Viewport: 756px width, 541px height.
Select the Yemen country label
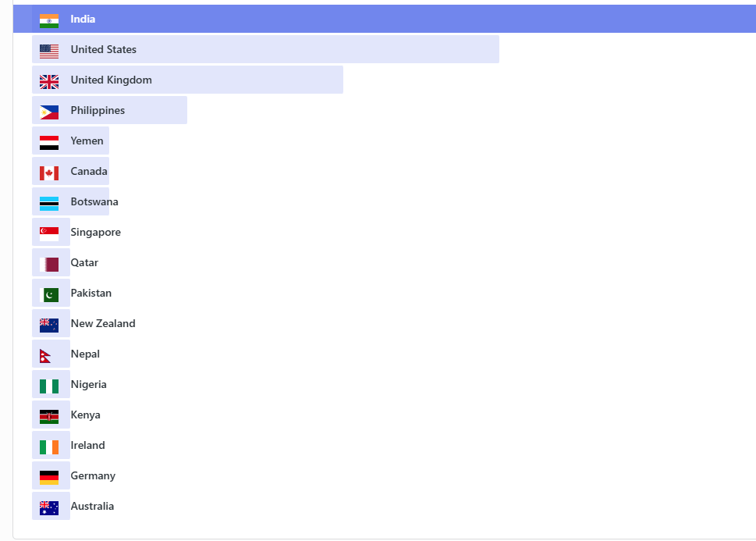[87, 141]
